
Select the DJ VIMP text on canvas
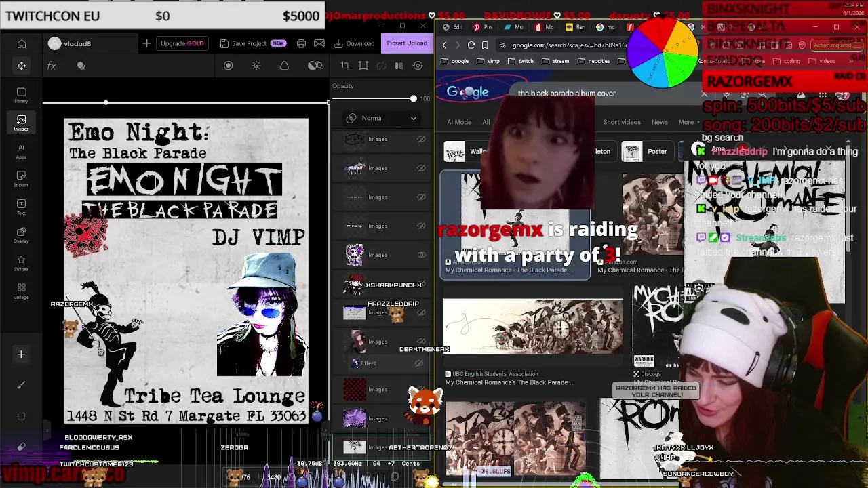(258, 237)
